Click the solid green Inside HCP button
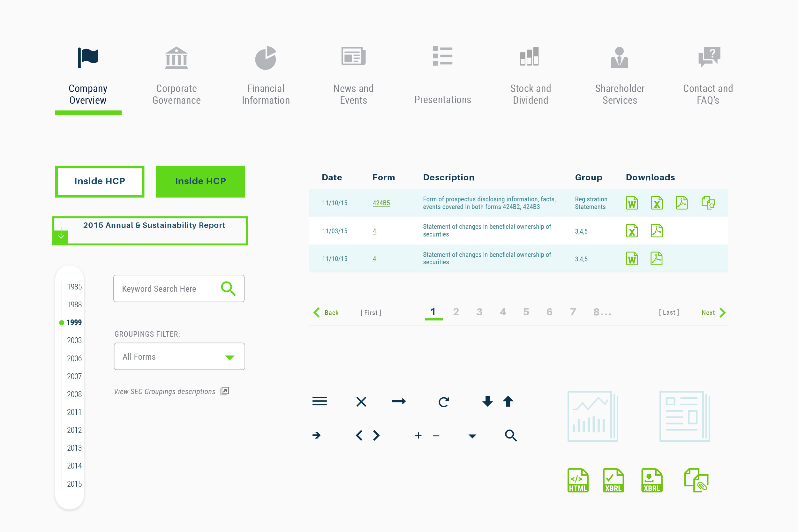 [x=200, y=181]
